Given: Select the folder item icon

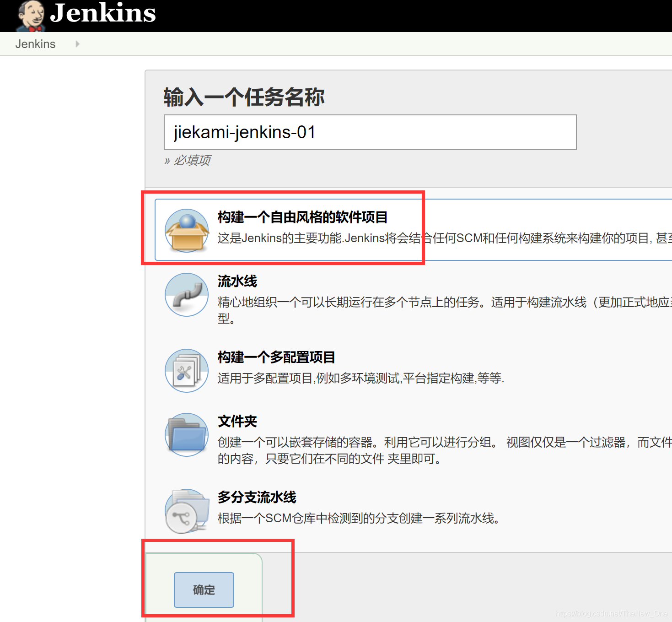Looking at the screenshot, I should [x=187, y=434].
